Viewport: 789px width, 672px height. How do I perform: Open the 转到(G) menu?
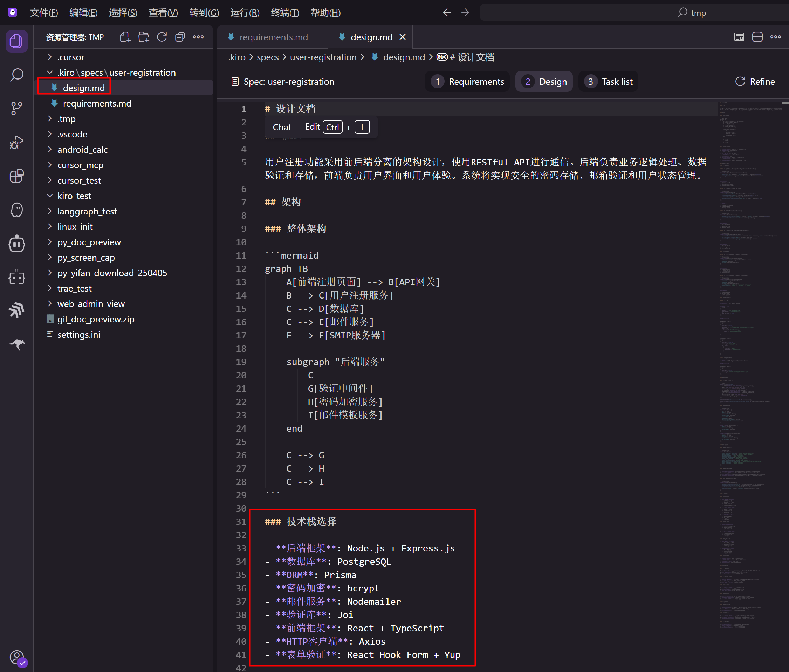pyautogui.click(x=204, y=13)
